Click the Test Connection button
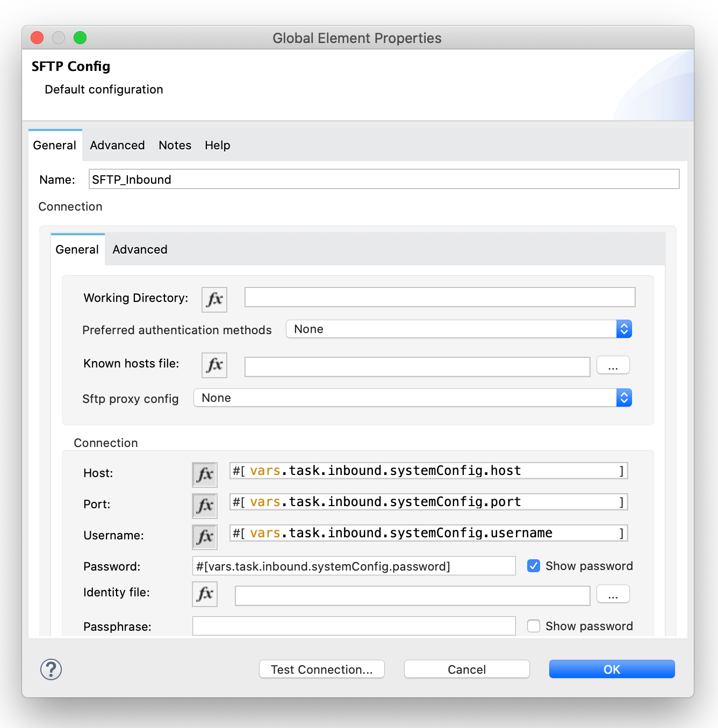The height and width of the screenshot is (728, 718). coord(321,669)
